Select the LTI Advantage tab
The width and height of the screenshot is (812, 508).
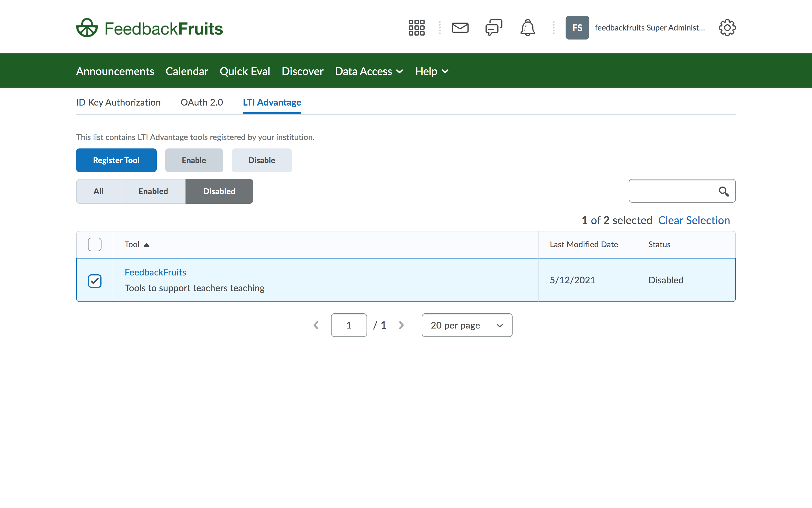[272, 102]
